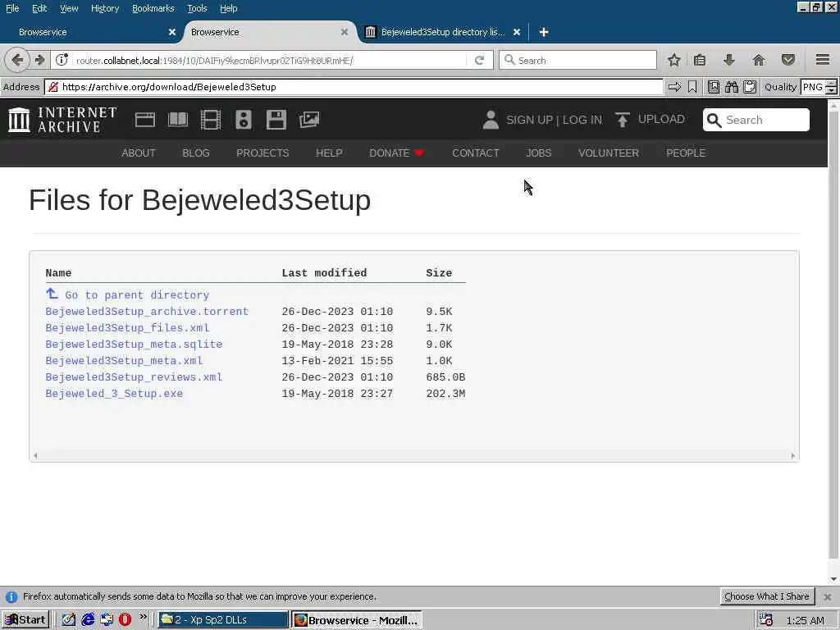Click the Browservice Address field
This screenshot has height=630, width=840.
[354, 87]
